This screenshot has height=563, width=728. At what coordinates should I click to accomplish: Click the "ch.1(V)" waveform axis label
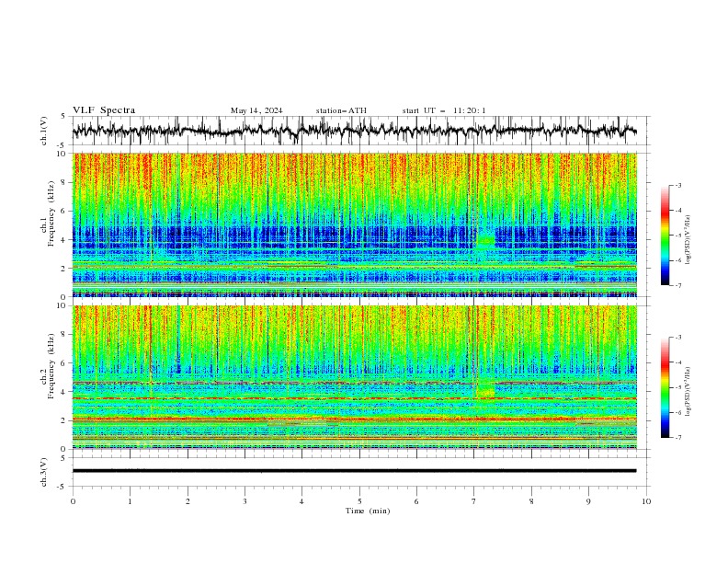pyautogui.click(x=44, y=131)
